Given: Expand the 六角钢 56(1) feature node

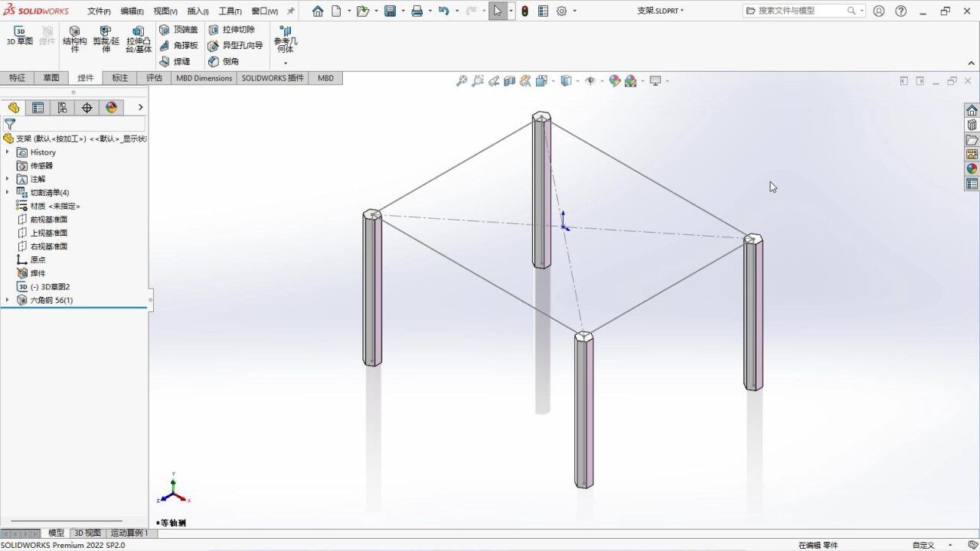Looking at the screenshot, I should (8, 300).
